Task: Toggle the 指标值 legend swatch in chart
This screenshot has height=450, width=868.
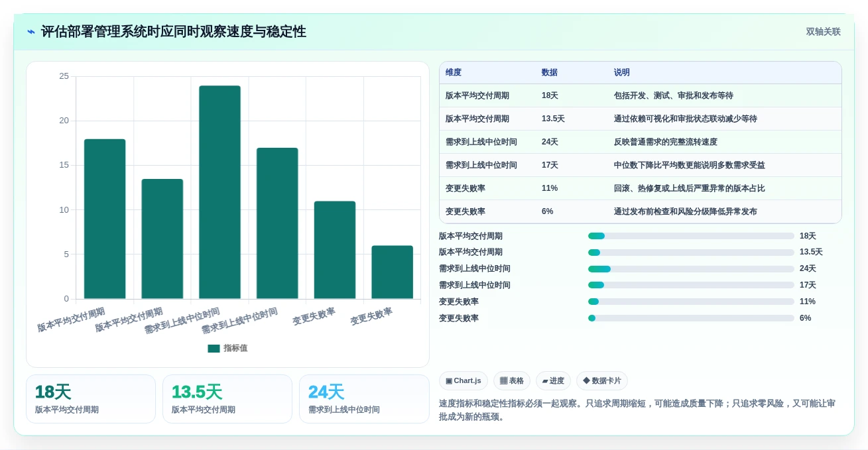Action: tap(214, 349)
